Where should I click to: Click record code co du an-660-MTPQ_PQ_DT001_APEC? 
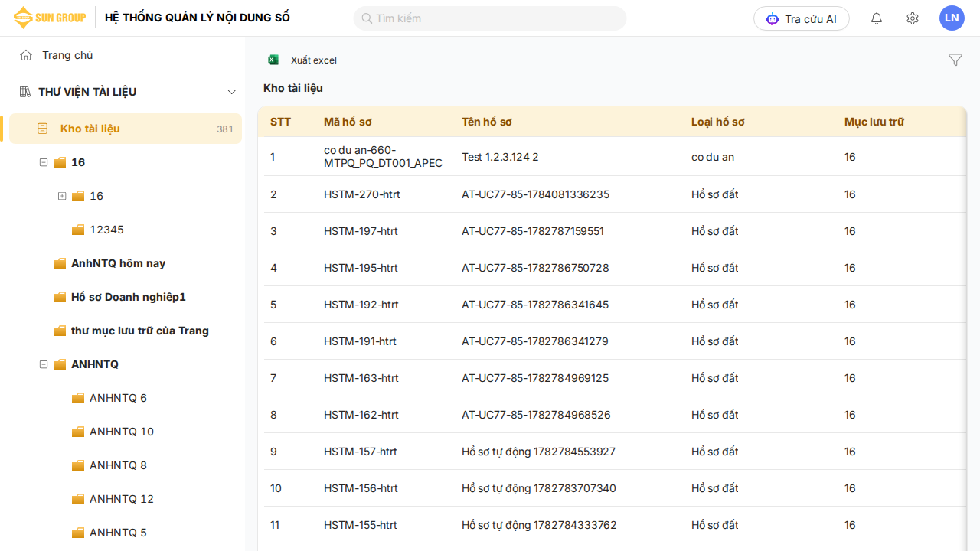[x=383, y=157]
